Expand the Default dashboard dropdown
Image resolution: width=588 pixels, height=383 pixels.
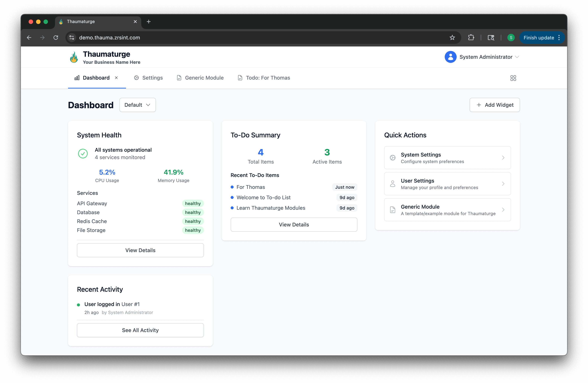tap(138, 105)
